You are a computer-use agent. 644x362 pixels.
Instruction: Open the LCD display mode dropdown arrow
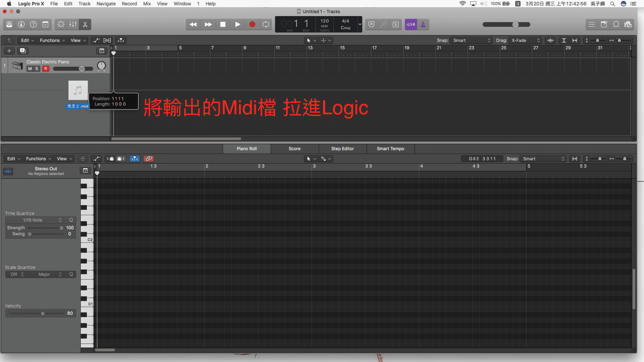coord(360,25)
